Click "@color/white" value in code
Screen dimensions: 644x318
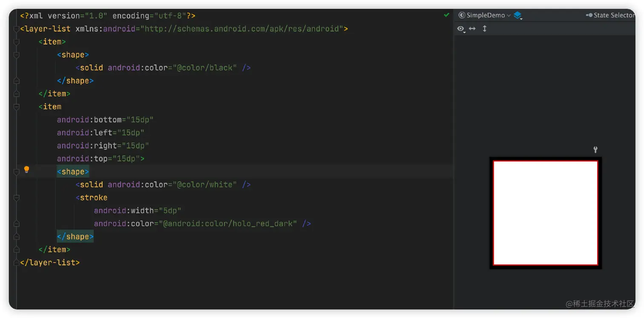(x=204, y=185)
